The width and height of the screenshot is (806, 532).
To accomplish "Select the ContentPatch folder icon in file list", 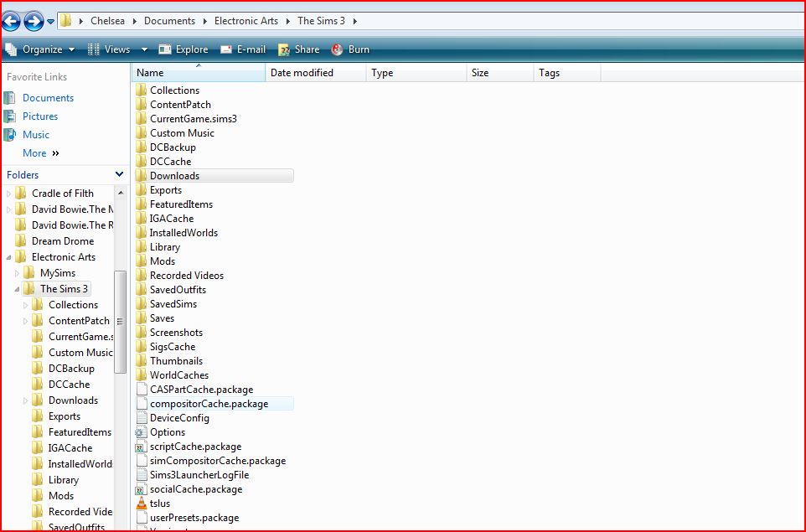I will tap(142, 105).
